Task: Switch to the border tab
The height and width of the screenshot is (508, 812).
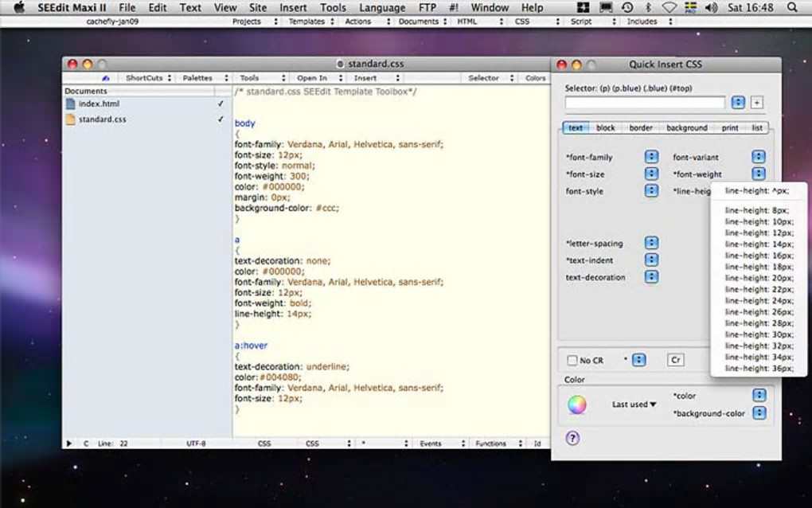Action: pyautogui.click(x=641, y=127)
